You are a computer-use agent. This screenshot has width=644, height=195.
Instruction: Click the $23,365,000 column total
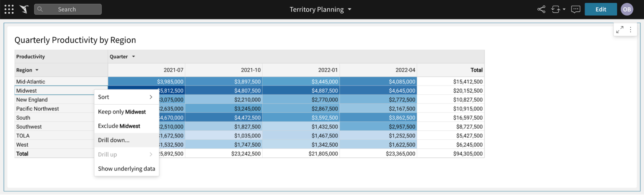click(x=378, y=154)
